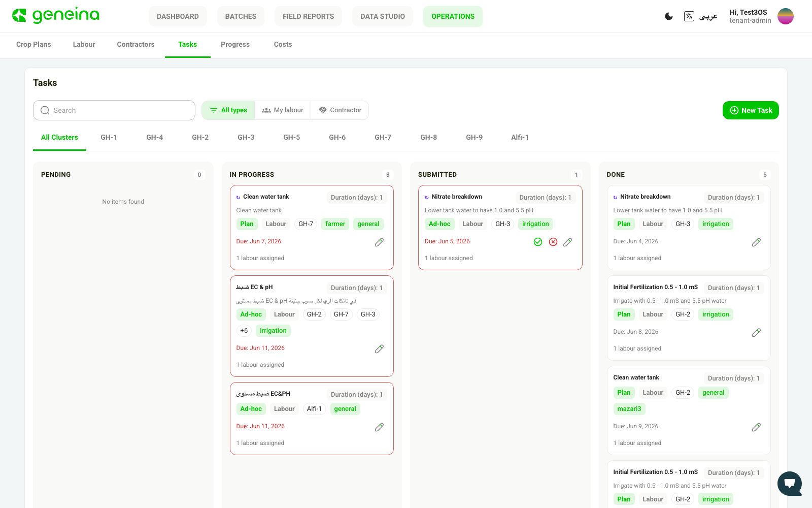Edit Initial Fertilization task due Jun 8

[756, 333]
